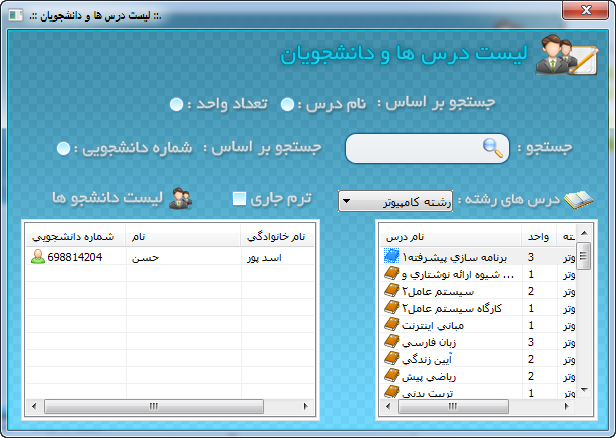
Task: Click the up arrow of the course list scrollbar
Action: [x=584, y=233]
